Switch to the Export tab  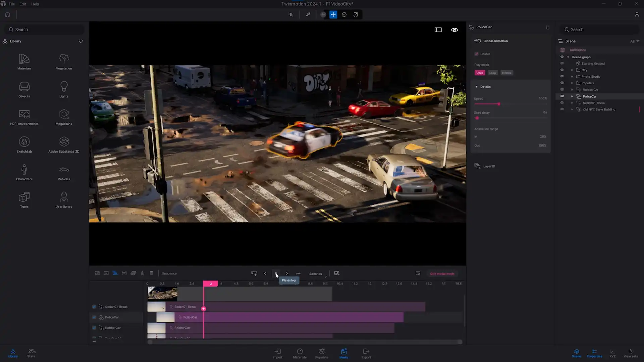click(x=366, y=353)
